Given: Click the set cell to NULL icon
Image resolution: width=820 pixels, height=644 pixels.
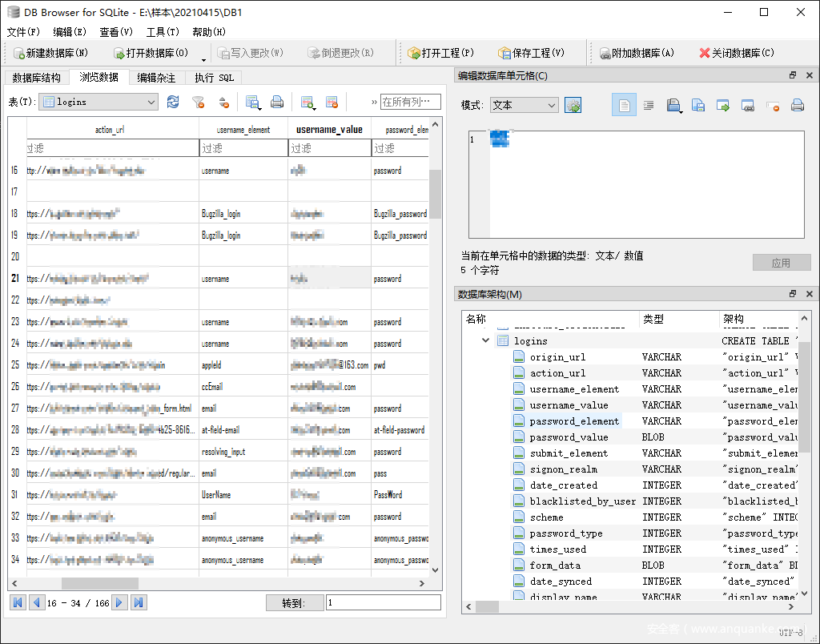Looking at the screenshot, I should pyautogui.click(x=773, y=105).
